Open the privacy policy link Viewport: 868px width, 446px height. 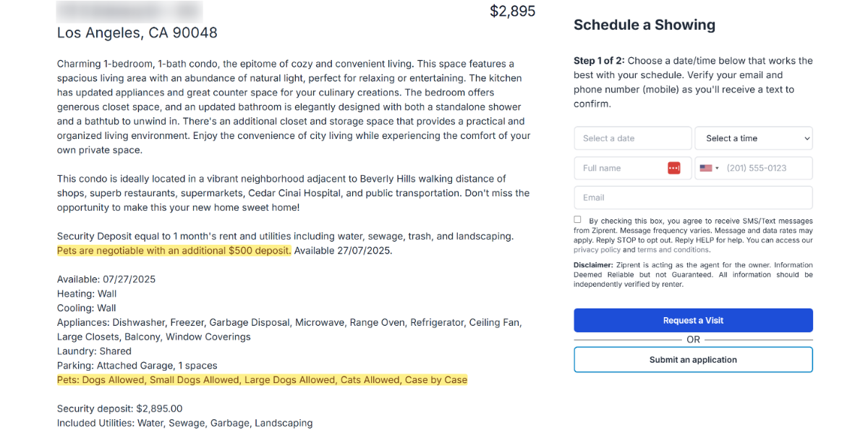coord(597,250)
